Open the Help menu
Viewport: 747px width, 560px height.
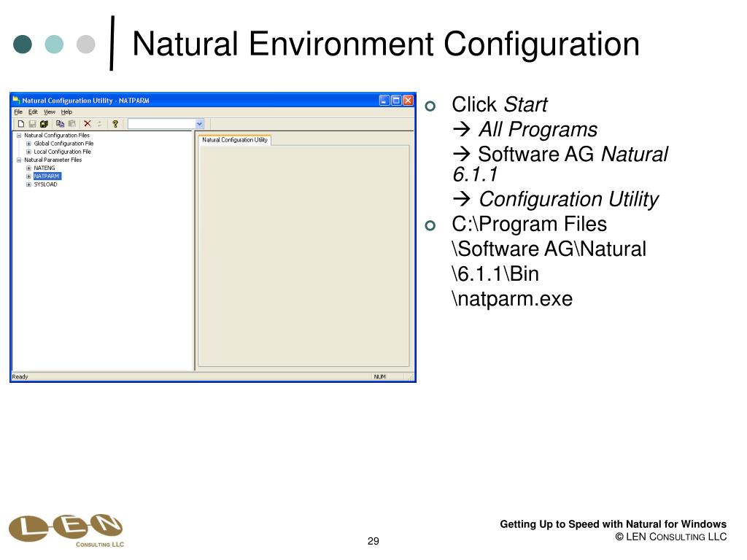[x=66, y=112]
